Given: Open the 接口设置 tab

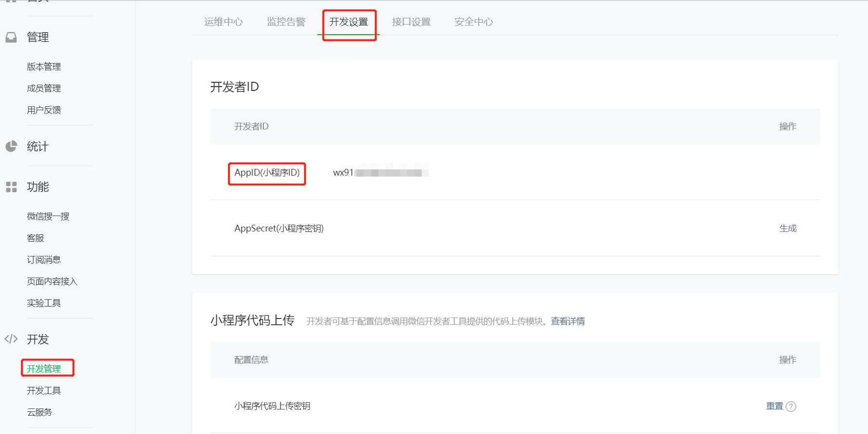Looking at the screenshot, I should click(x=411, y=22).
